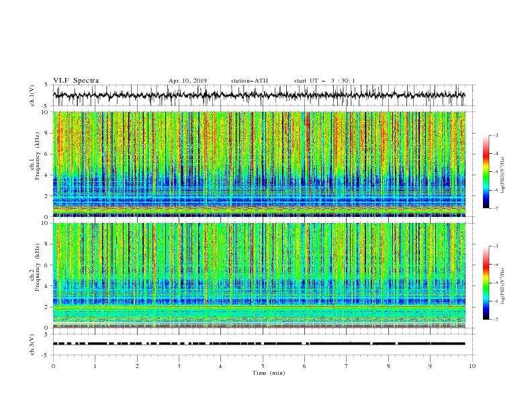The image size is (532, 411).
Task: Click time axis tick label '0'
Action: click(x=53, y=366)
